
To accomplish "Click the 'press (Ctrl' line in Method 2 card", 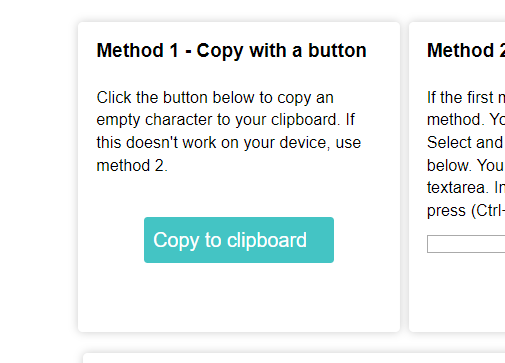I will coord(466,211).
